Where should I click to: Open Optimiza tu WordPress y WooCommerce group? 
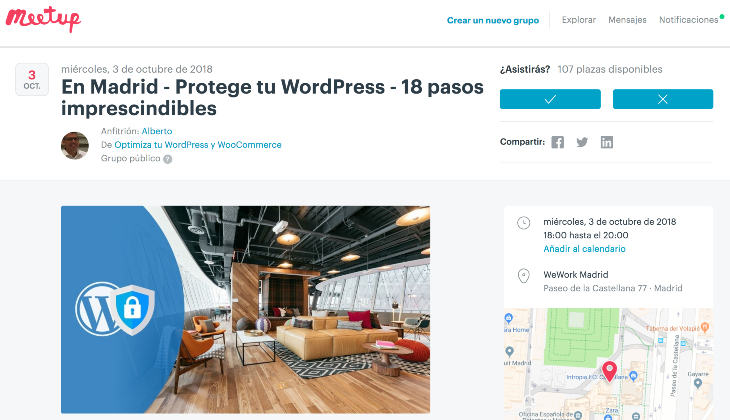pos(198,145)
